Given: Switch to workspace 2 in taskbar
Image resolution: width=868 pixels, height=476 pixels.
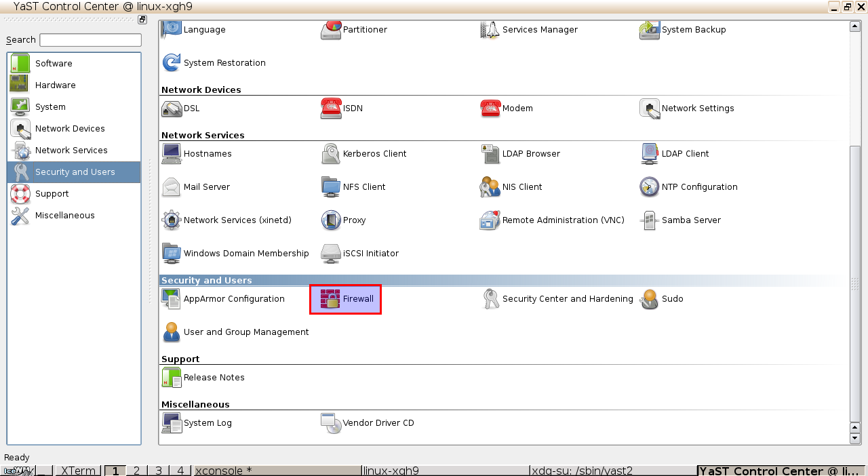Looking at the screenshot, I should [x=136, y=471].
